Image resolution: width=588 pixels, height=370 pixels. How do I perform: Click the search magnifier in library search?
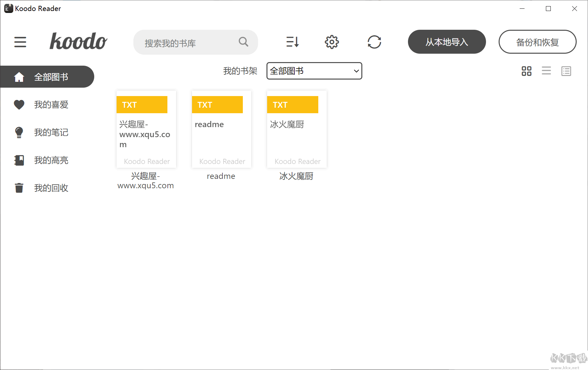point(243,42)
